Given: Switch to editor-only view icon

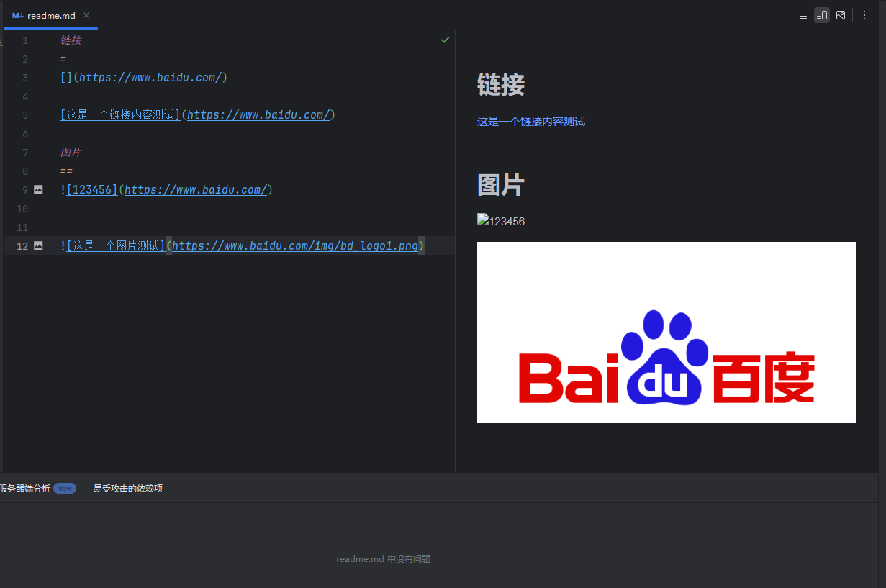Looking at the screenshot, I should point(803,15).
